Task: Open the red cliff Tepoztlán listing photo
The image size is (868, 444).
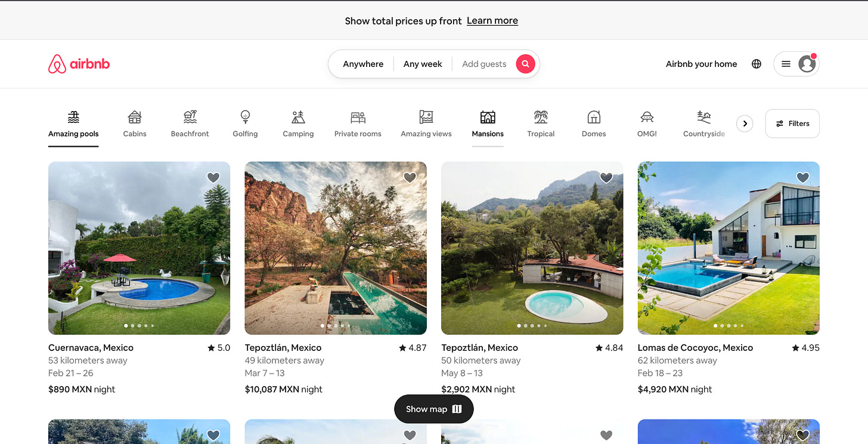Action: coord(336,248)
